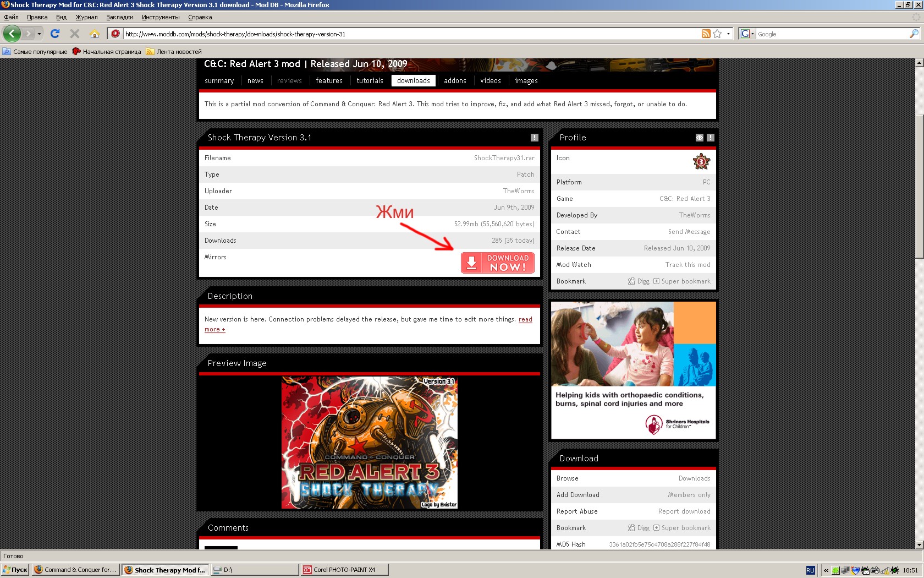Viewport: 924px width, 578px height.
Task: Click the search magnifier icon in Google box
Action: pos(914,34)
